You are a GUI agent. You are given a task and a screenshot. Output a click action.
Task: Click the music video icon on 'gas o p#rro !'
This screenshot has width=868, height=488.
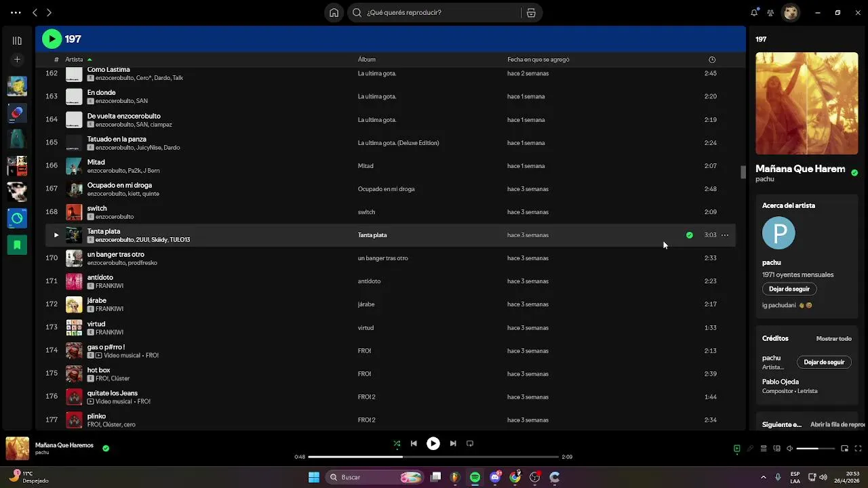(99, 355)
